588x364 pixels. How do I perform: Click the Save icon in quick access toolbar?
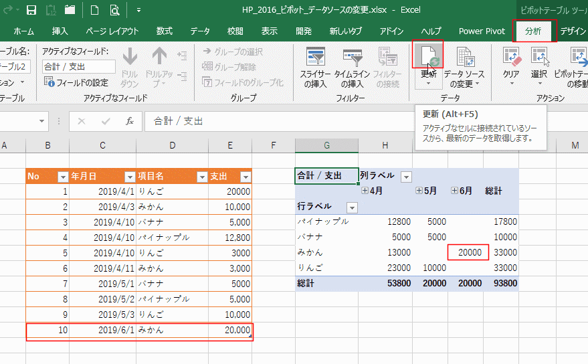[x=31, y=10]
